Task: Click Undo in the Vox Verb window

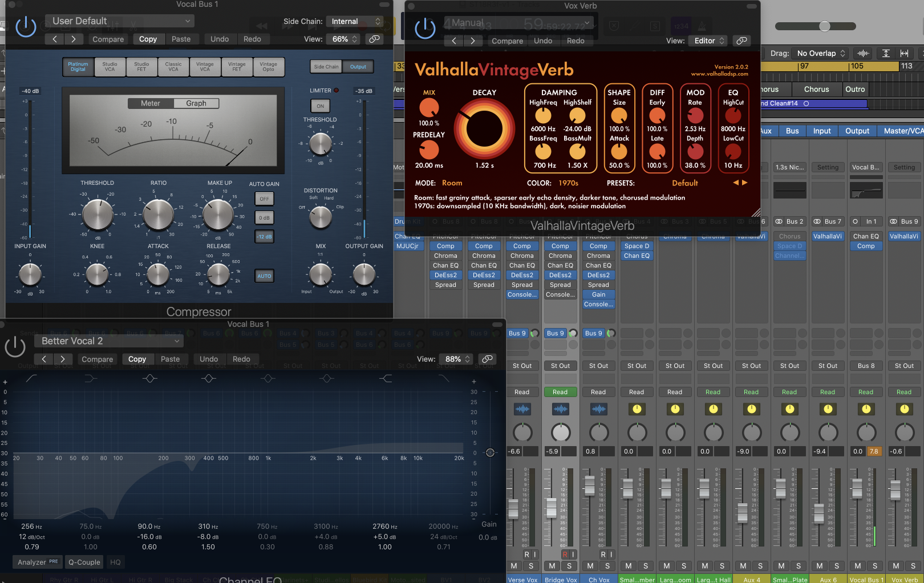Action: [x=543, y=41]
